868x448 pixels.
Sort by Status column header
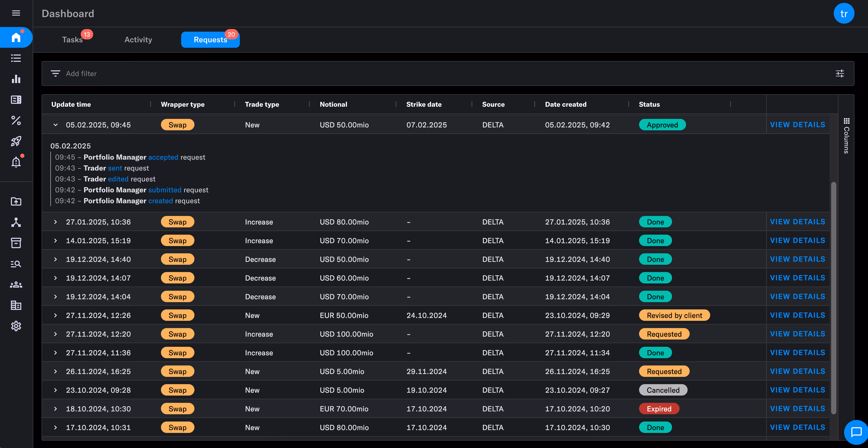[x=649, y=104]
